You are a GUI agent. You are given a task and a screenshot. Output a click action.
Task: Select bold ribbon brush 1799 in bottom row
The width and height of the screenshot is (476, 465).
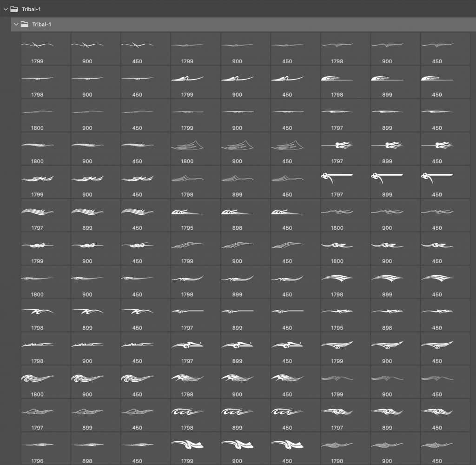[187, 448]
